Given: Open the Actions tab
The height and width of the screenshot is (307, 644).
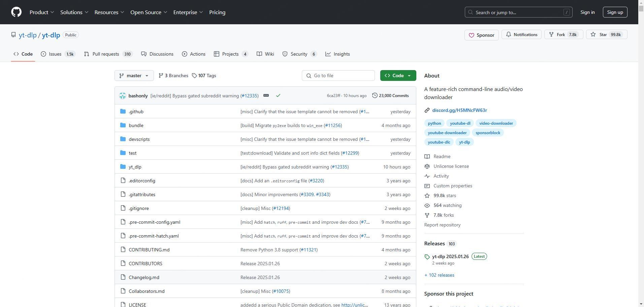Looking at the screenshot, I should tap(194, 54).
